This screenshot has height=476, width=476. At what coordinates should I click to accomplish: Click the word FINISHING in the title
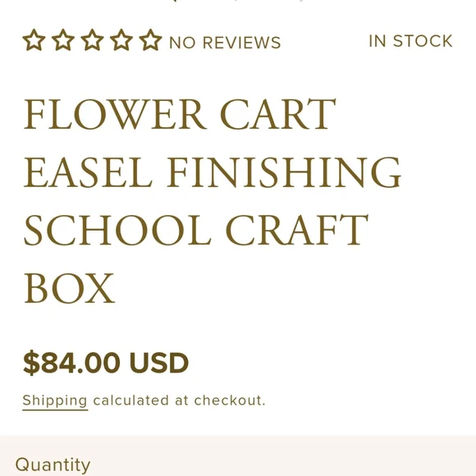pyautogui.click(x=284, y=172)
